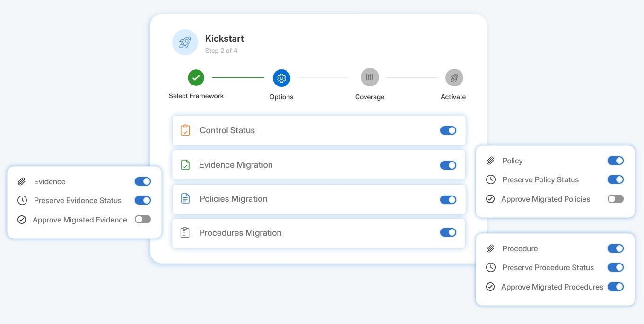Click the Approve Migrated Evidence label
Image resolution: width=644 pixels, height=324 pixels.
click(80, 220)
